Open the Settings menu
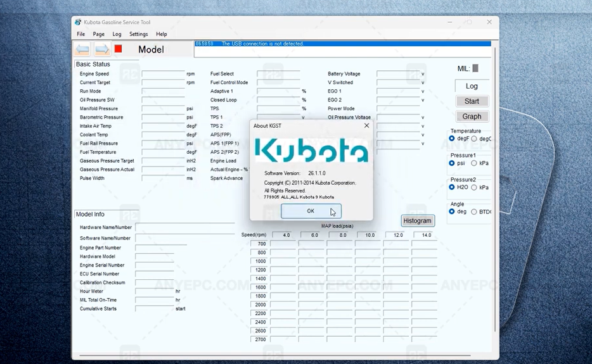Image resolution: width=592 pixels, height=364 pixels. click(138, 34)
